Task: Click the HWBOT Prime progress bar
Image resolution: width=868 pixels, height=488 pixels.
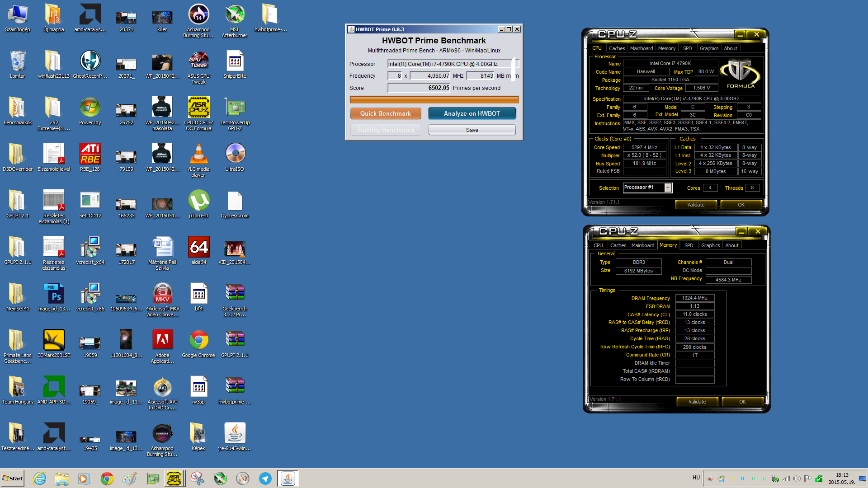Action: pos(434,99)
